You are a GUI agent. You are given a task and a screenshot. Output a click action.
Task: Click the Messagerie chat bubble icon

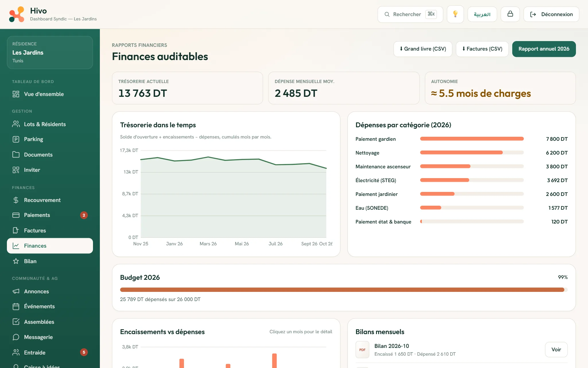coord(16,337)
